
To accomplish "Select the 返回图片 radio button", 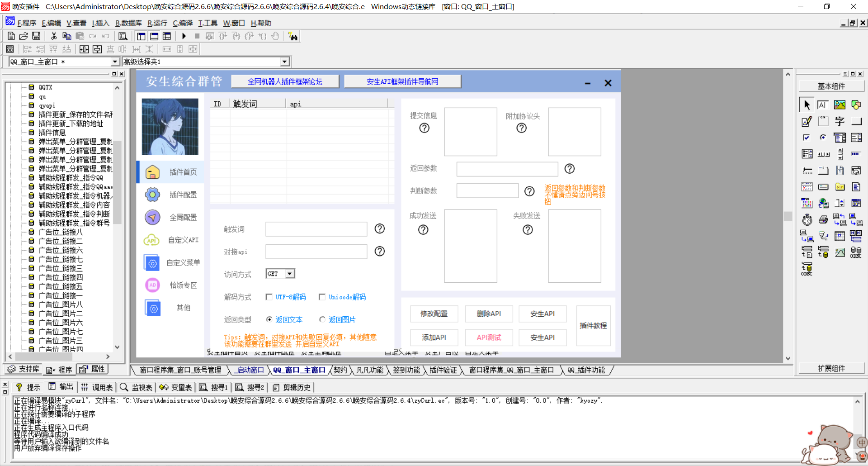I will pos(322,319).
